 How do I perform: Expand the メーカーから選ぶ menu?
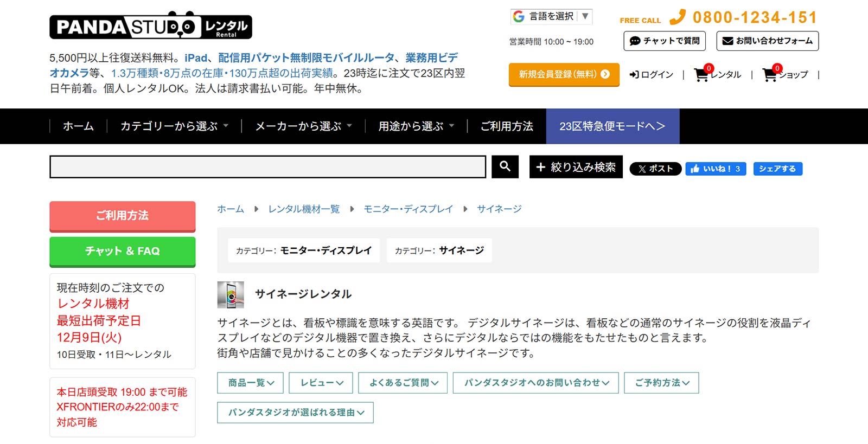tap(303, 126)
